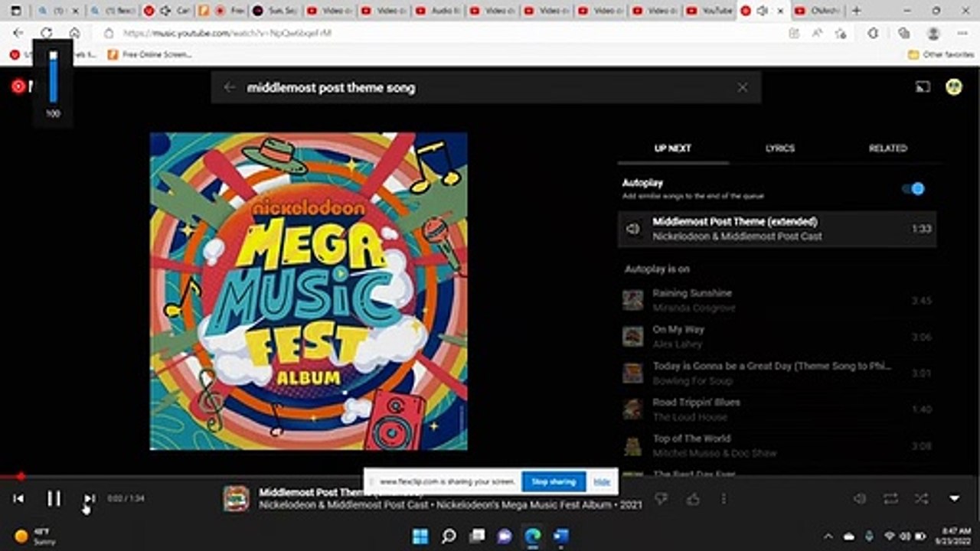This screenshot has width=980, height=551.
Task: Open the weather widget showing Sunny
Action: (35, 536)
